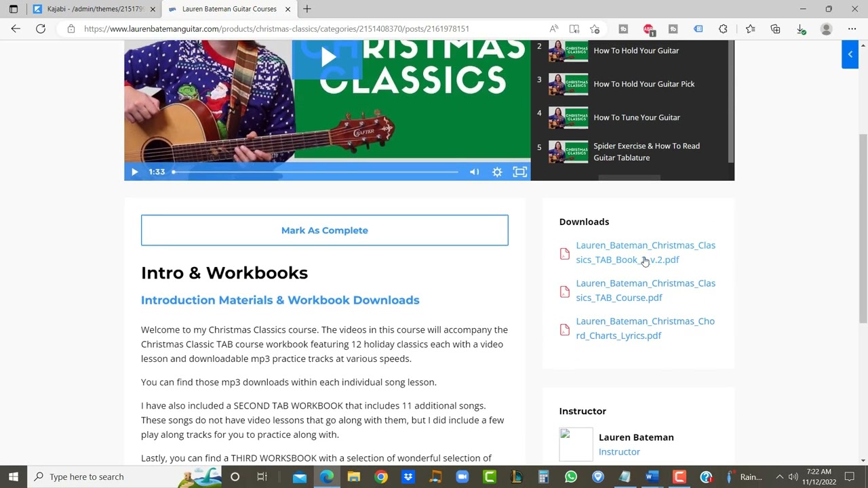Open Zoom from the taskbar
The height and width of the screenshot is (488, 868).
pyautogui.click(x=462, y=476)
